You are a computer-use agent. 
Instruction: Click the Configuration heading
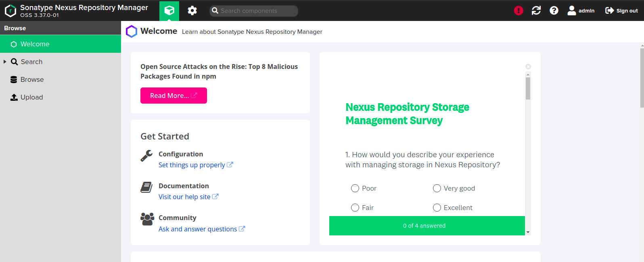tap(181, 154)
